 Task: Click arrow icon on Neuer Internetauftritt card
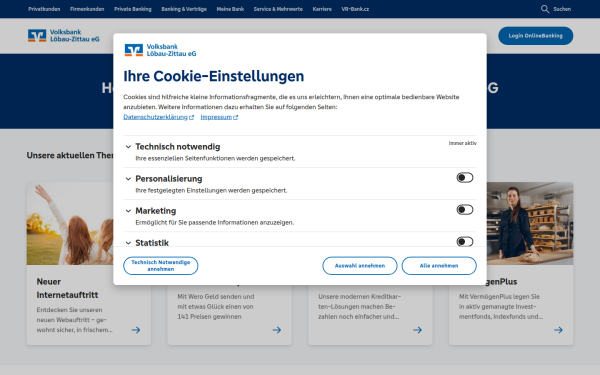(136, 330)
